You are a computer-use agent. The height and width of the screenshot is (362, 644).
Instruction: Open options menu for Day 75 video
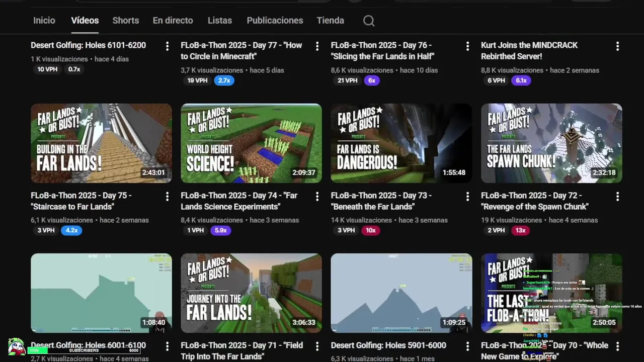pyautogui.click(x=167, y=197)
